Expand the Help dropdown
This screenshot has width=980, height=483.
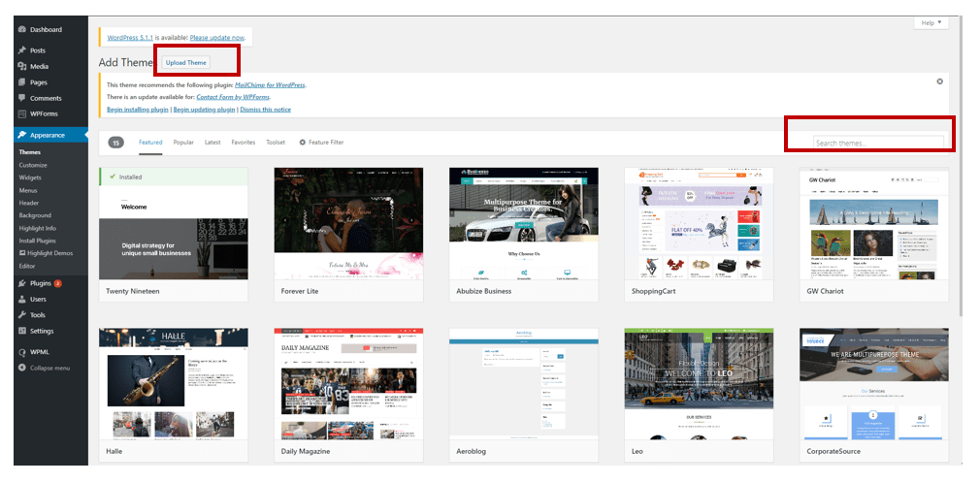(x=931, y=22)
